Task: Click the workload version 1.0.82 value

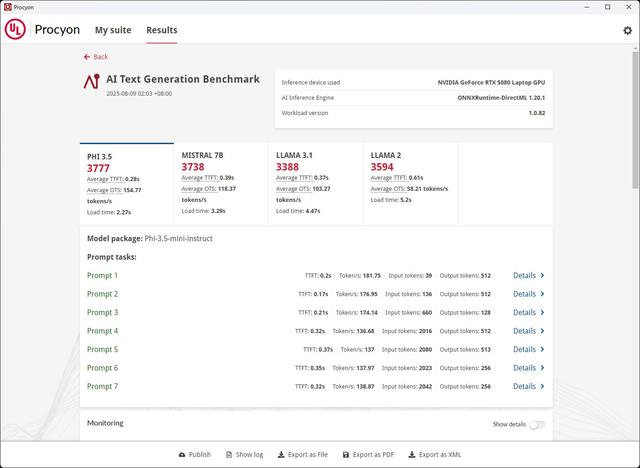Action: pyautogui.click(x=537, y=113)
